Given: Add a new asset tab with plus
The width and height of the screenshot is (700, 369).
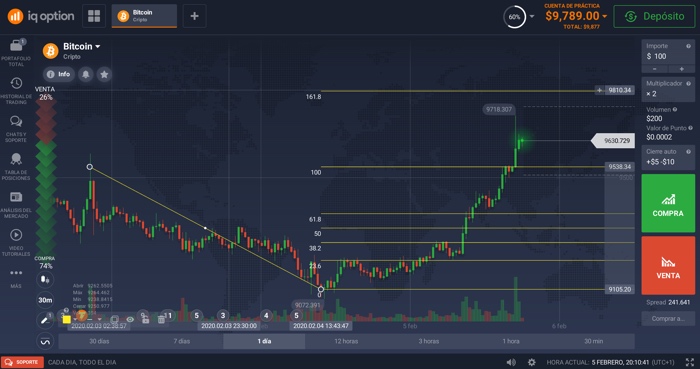Looking at the screenshot, I should click(194, 16).
